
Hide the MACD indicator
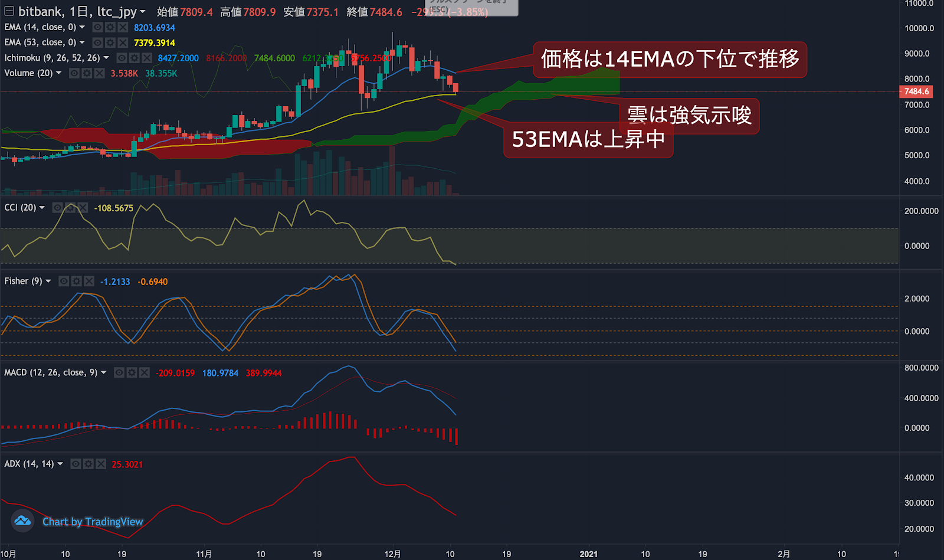(x=119, y=373)
